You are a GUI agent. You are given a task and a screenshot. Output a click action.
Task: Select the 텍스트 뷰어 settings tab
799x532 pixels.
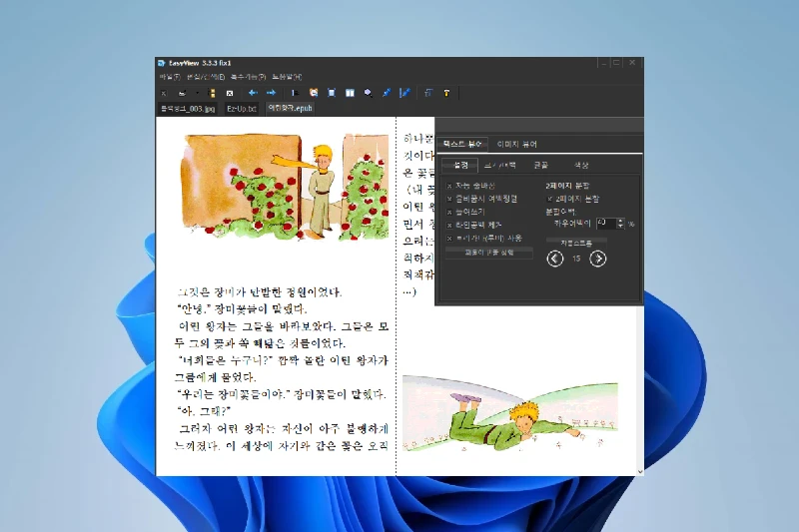click(461, 144)
